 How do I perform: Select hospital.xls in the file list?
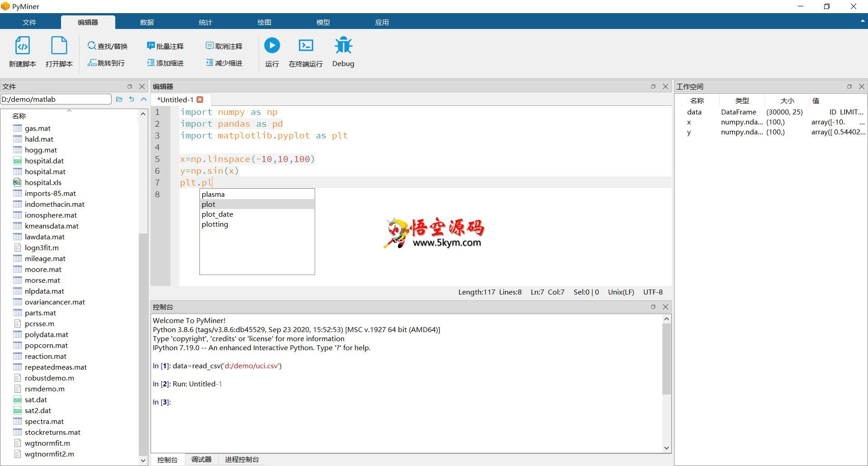pos(43,182)
